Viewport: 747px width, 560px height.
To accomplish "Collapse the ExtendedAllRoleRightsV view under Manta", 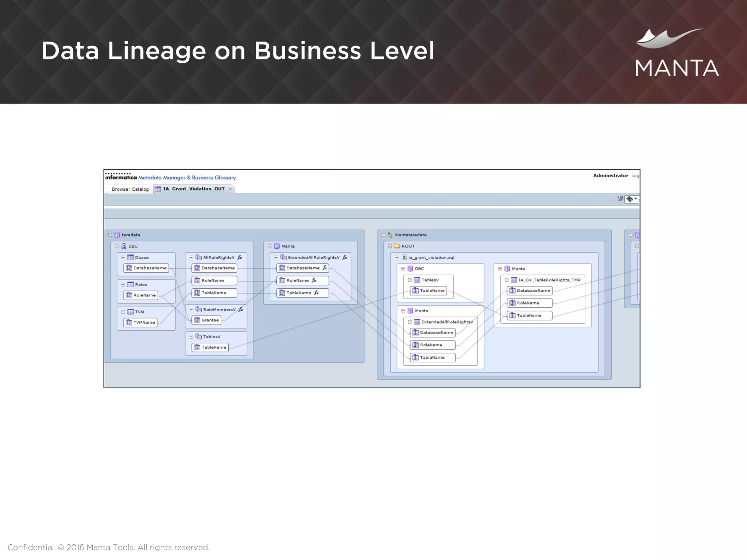I will click(x=276, y=257).
